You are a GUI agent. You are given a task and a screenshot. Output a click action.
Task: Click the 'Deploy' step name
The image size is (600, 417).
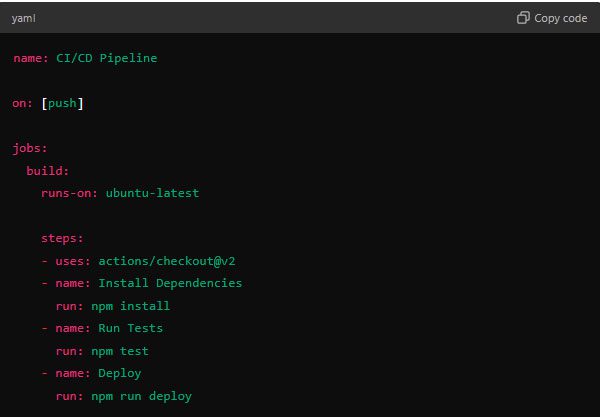[x=120, y=374]
